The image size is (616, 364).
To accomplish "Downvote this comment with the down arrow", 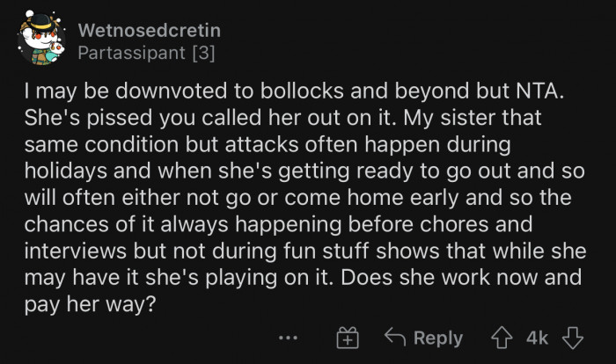I will pos(572,338).
